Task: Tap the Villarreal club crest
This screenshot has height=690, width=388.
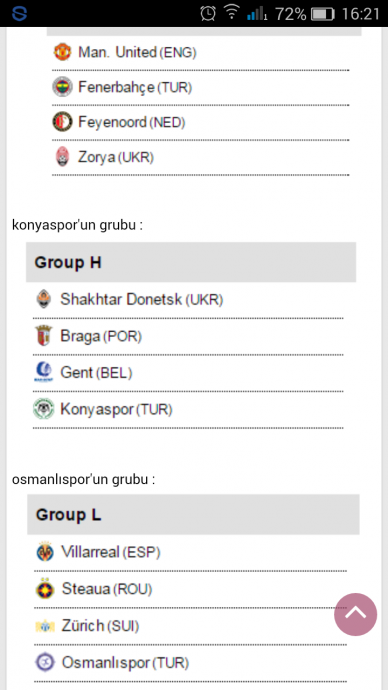Action: coord(45,551)
